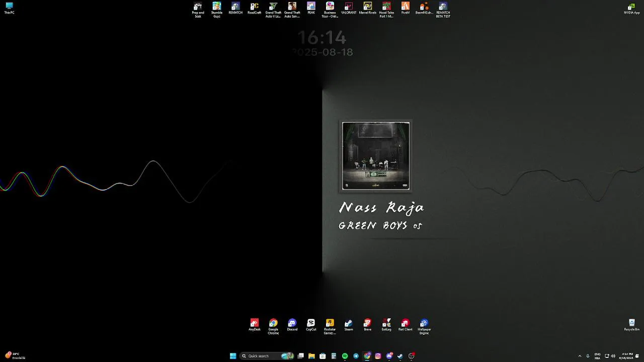Launch BeamNG.drive shortcut
Viewport: 644px width, 362px height.
[424, 8]
